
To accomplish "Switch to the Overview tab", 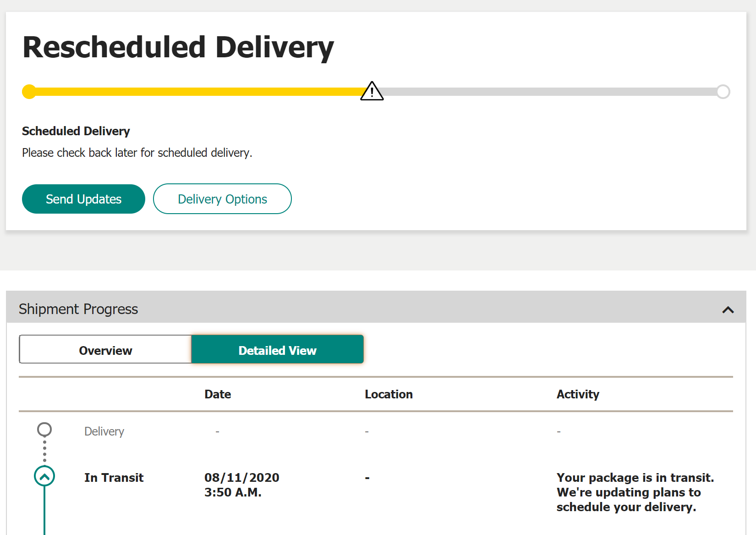I will pos(105,349).
